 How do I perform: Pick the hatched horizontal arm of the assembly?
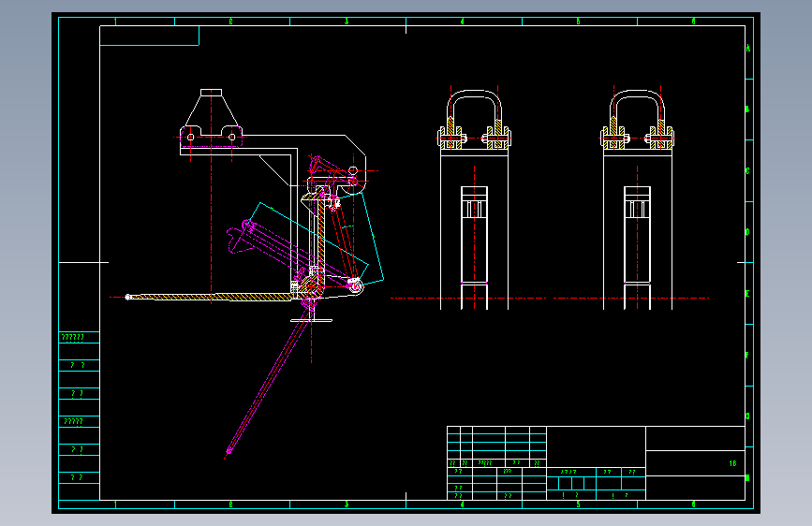(x=210, y=297)
